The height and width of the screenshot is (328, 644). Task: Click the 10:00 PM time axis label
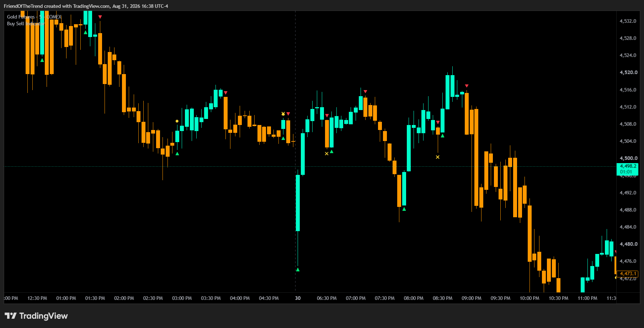click(x=529, y=298)
